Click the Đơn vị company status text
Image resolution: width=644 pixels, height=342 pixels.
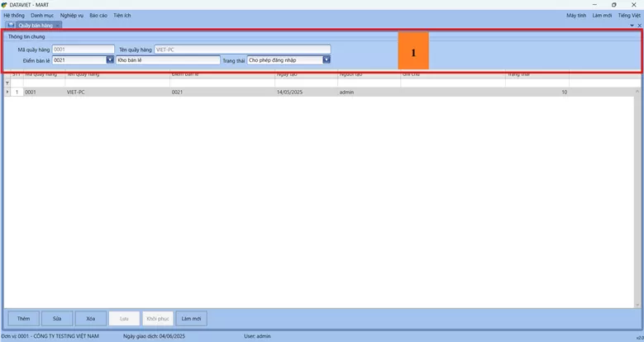50,336
